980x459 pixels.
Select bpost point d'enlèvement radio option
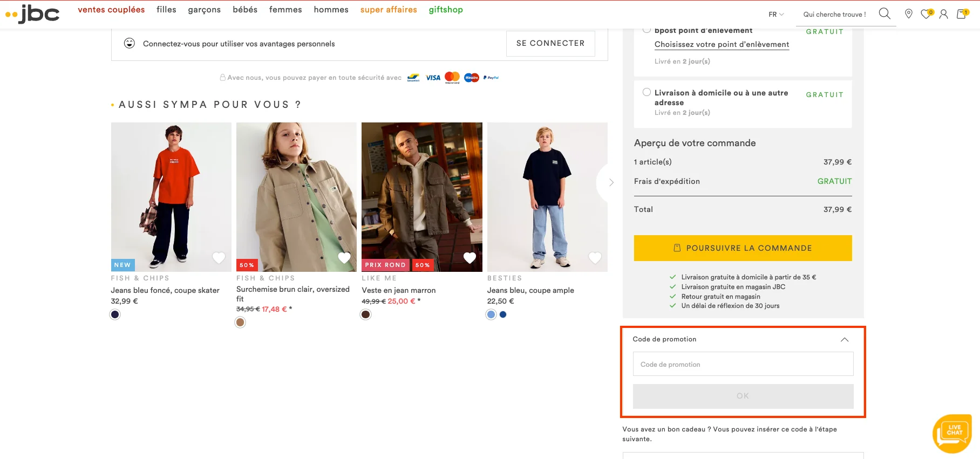pos(646,30)
